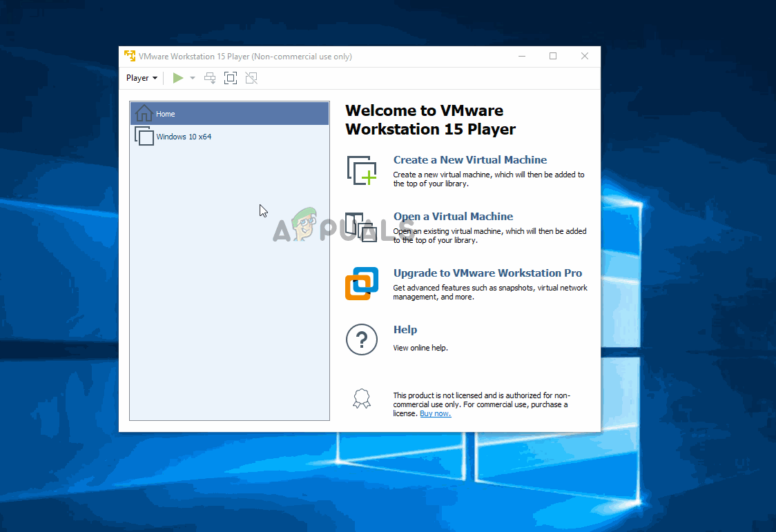This screenshot has width=776, height=532.
Task: Click the Open a Virtual Machine heading
Action: (x=453, y=216)
